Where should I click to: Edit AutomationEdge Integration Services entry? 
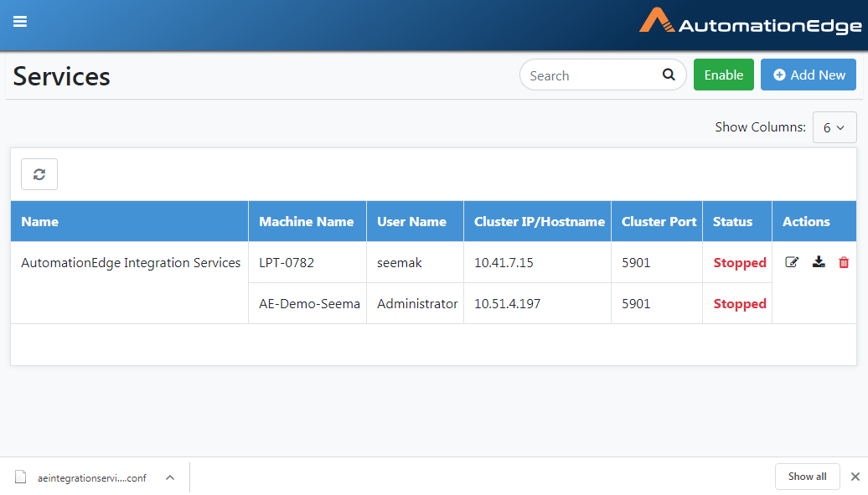click(792, 262)
